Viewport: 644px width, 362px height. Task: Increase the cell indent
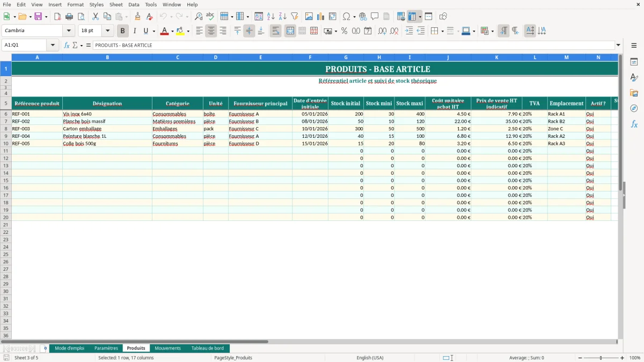(x=409, y=31)
